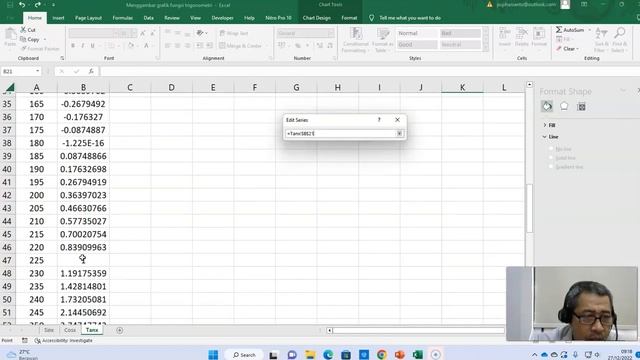Click the help question mark in Edit Series

379,120
